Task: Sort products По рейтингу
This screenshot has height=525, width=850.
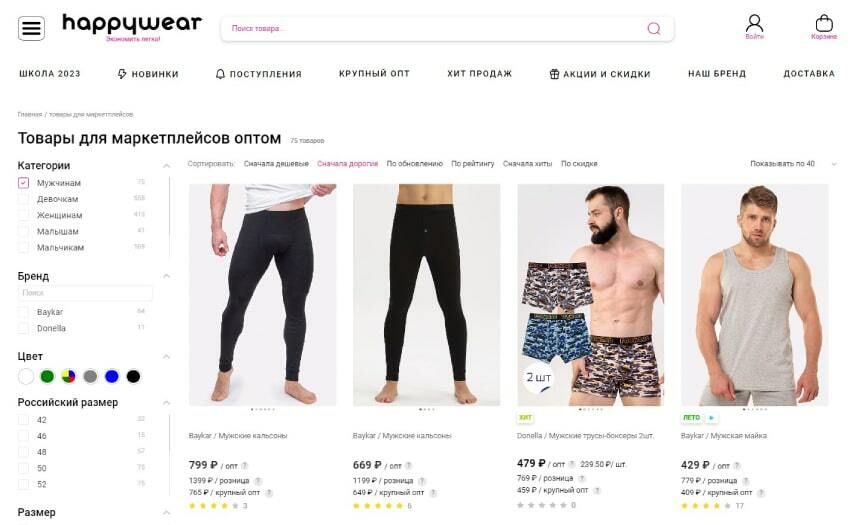Action: [473, 164]
